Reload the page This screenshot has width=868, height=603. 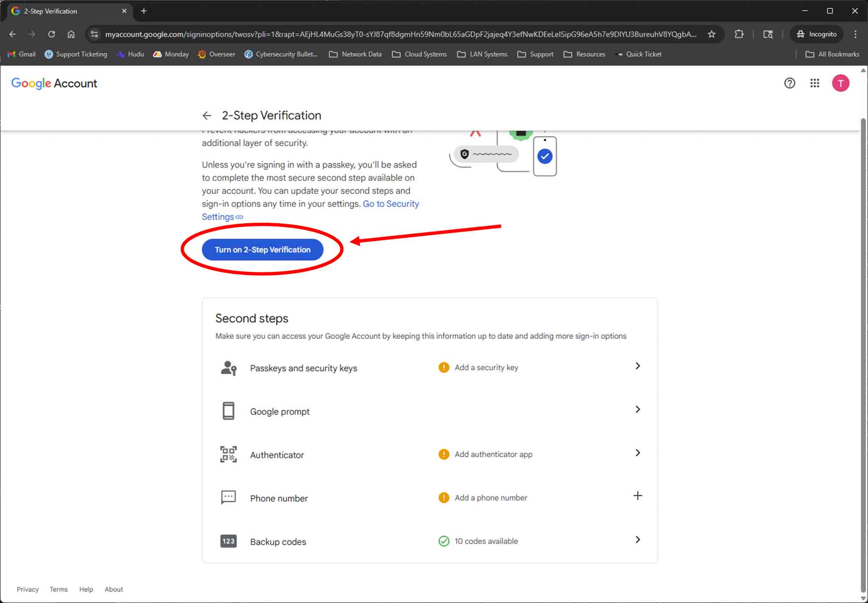tap(51, 34)
